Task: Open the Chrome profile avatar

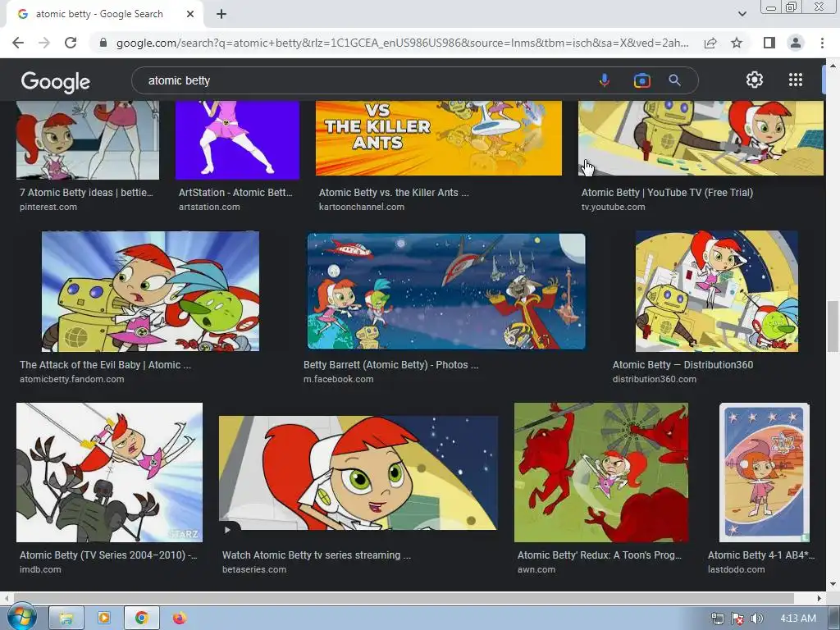Action: coord(796,43)
